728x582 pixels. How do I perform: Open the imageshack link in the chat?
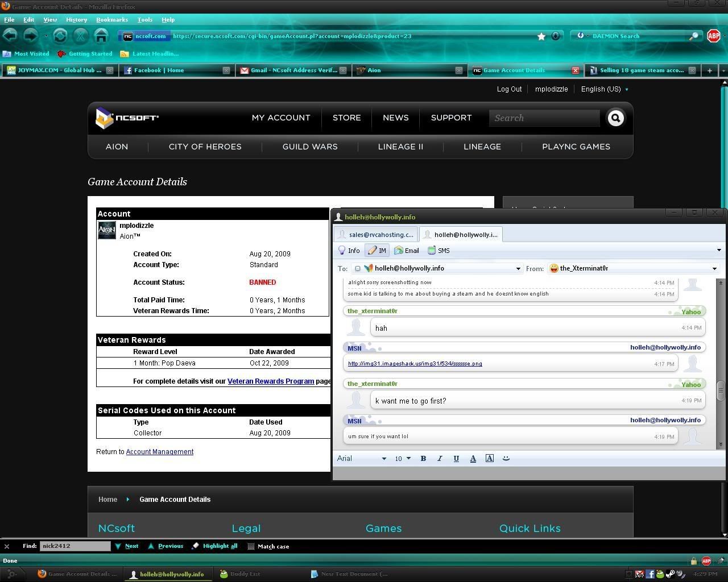point(415,364)
